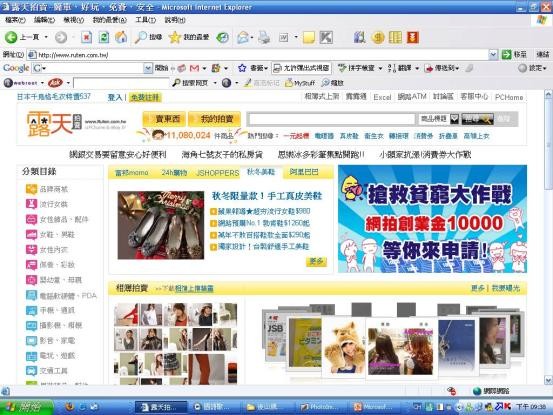Image resolution: width=553 pixels, height=415 pixels.
Task: Click the Gmail M icon in Google toolbar
Action: 194,68
